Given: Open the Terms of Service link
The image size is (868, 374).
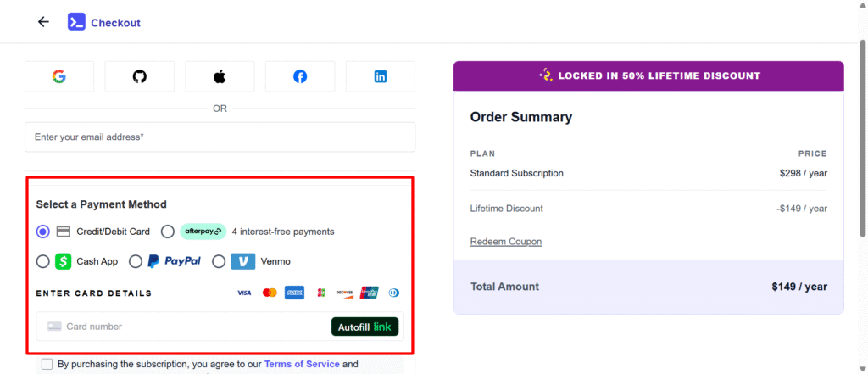Looking at the screenshot, I should pyautogui.click(x=302, y=364).
